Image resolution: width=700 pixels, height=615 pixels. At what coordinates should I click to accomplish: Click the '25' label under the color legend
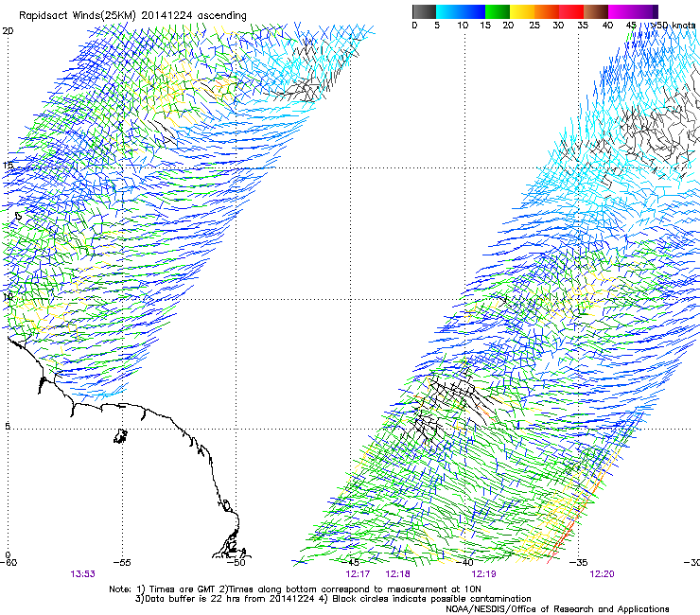(534, 25)
